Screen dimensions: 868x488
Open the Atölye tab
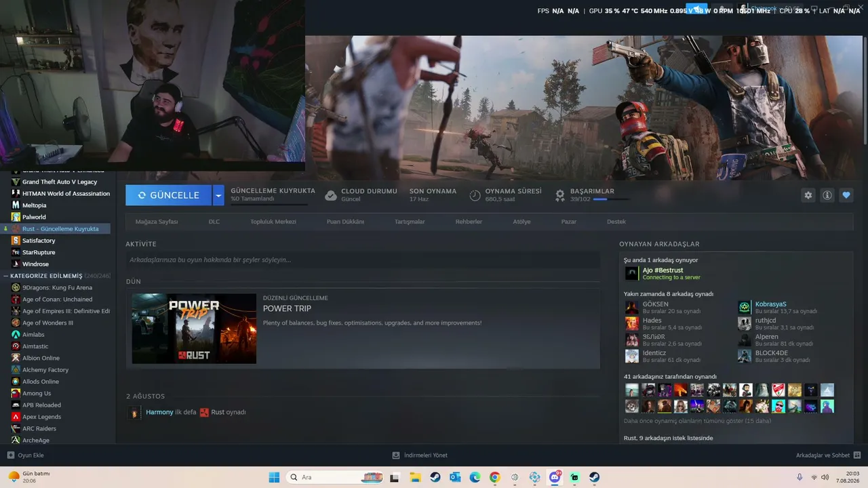click(521, 222)
